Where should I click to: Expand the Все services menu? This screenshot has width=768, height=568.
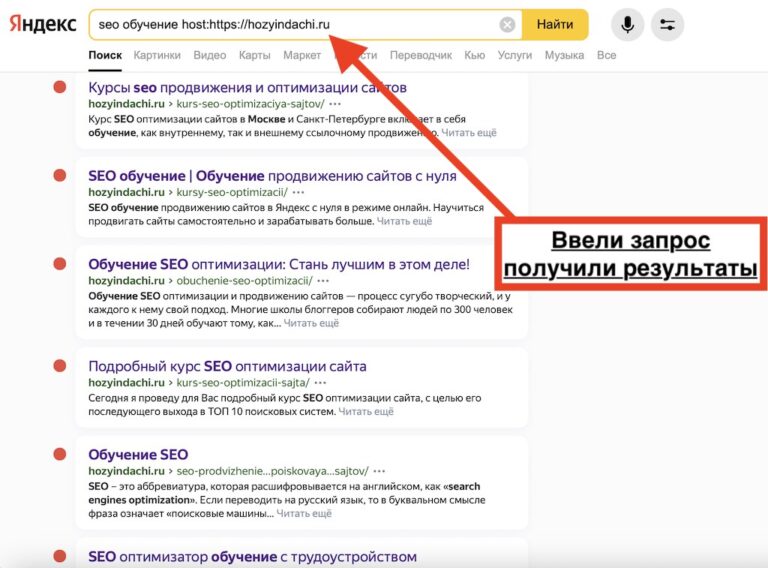click(x=606, y=55)
